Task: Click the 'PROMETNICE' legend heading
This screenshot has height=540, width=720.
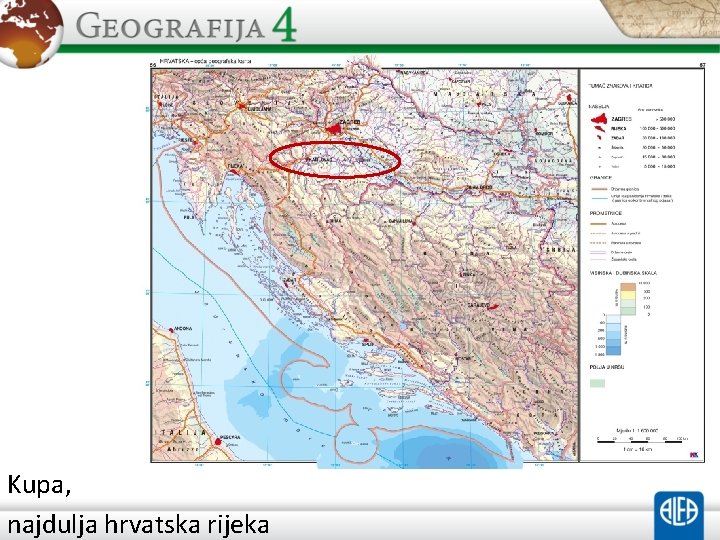Action: pyautogui.click(x=606, y=214)
